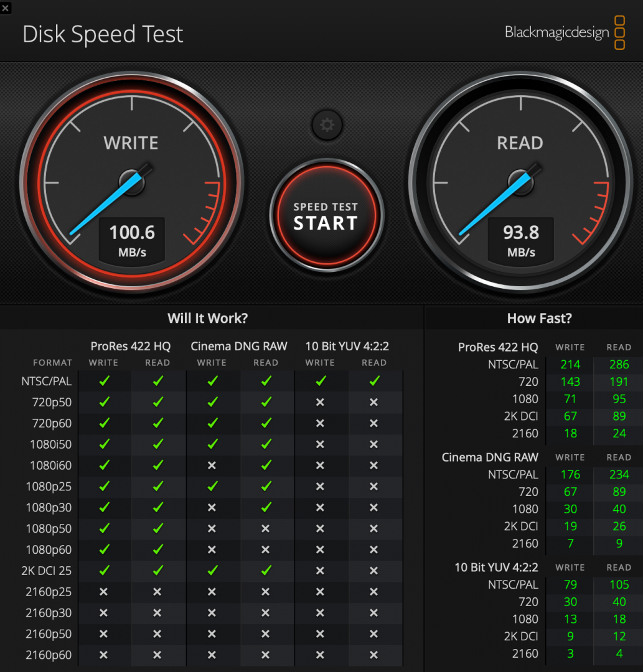Click ProRes write checkmark for 2K DCI 25
The height and width of the screenshot is (672, 643).
coord(104,570)
